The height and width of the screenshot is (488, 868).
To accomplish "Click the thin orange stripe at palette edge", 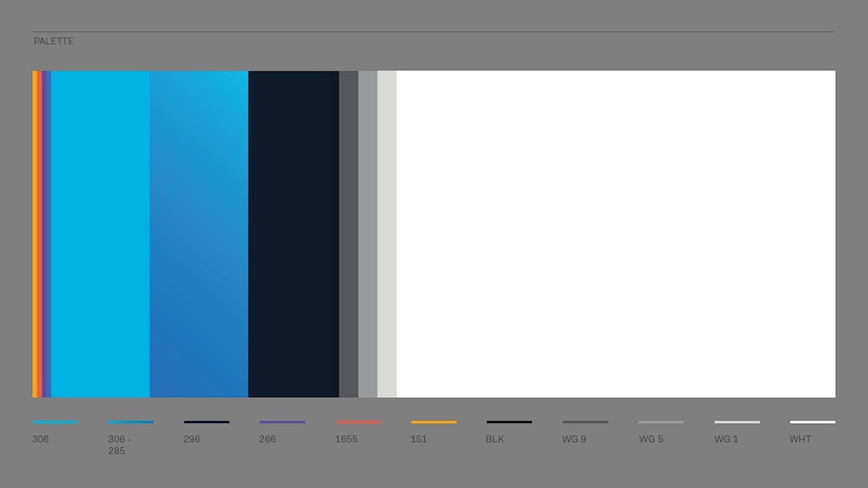I will click(x=35, y=233).
